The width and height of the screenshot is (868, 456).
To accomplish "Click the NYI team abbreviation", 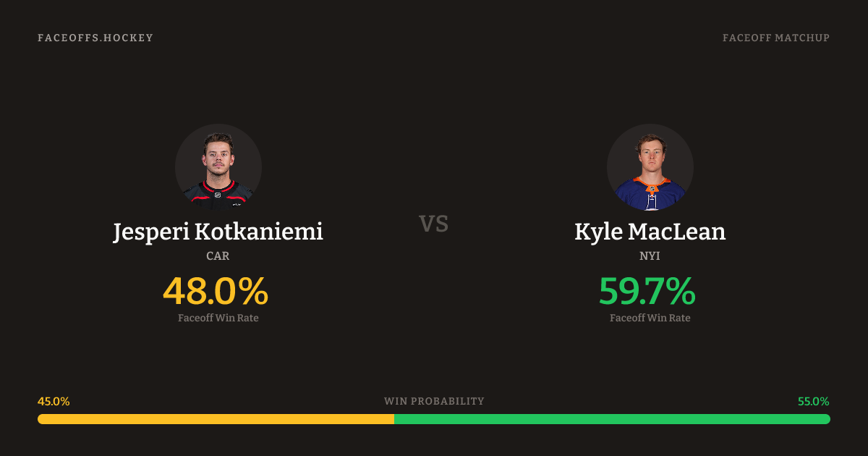I will click(650, 256).
